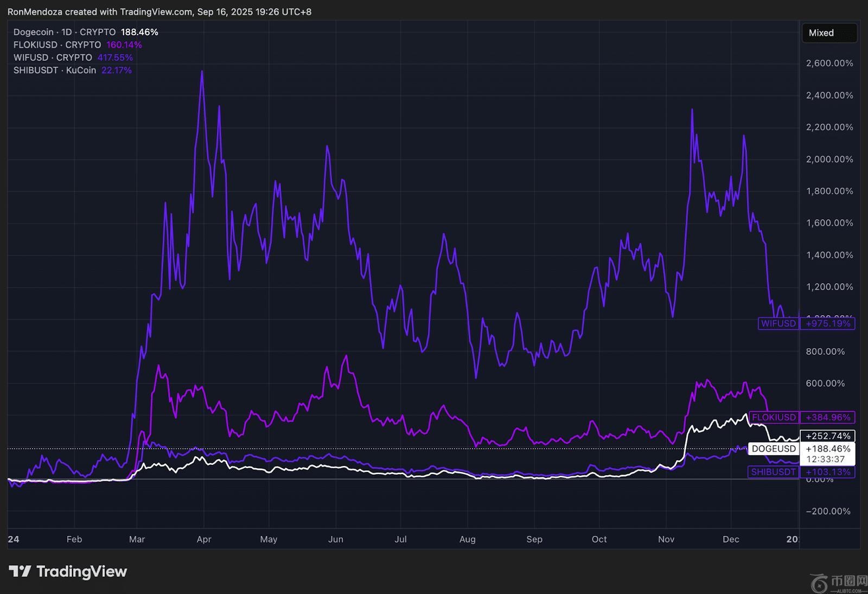Click the +975.19% value tag
The height and width of the screenshot is (594, 868).
tap(828, 324)
